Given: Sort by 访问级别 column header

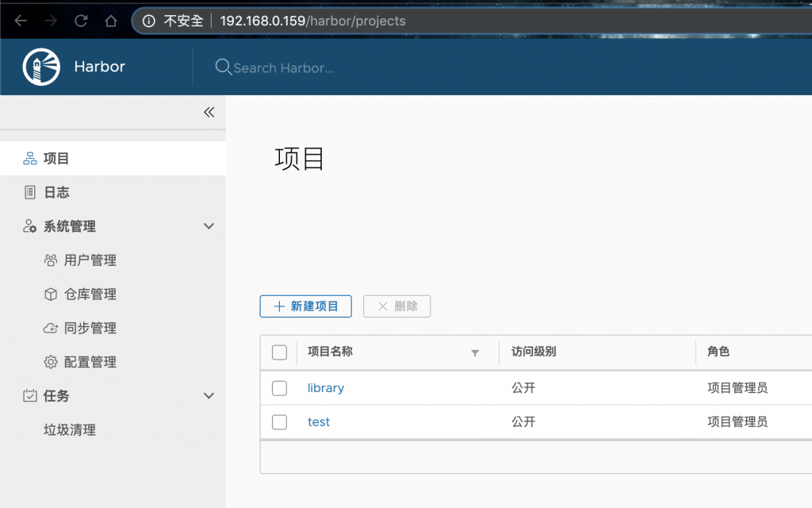Looking at the screenshot, I should [534, 352].
